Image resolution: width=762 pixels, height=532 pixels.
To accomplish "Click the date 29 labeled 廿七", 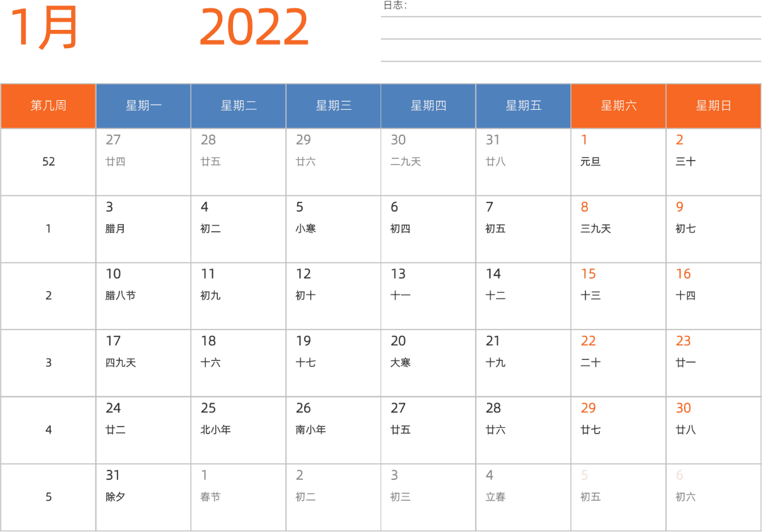I will pyautogui.click(x=618, y=430).
